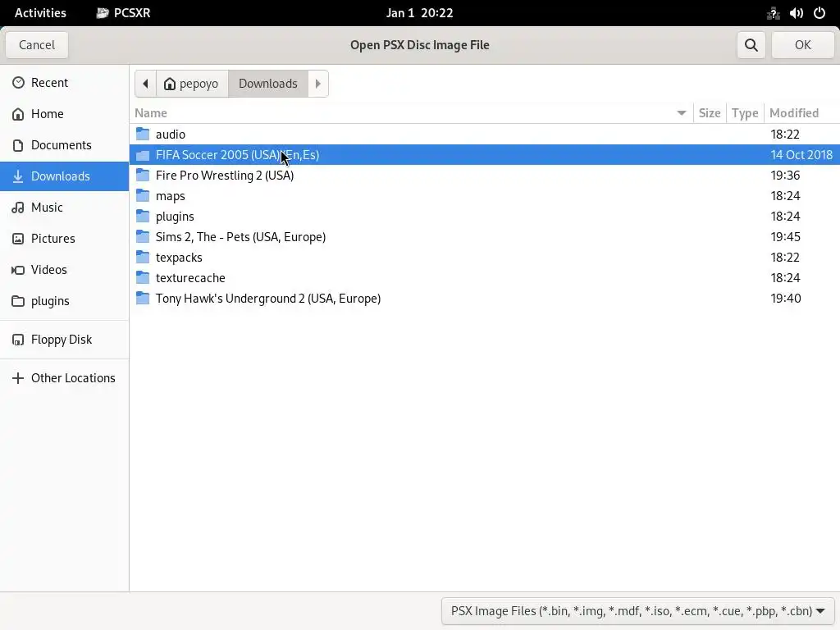The width and height of the screenshot is (840, 630).
Task: Select the audio folder name
Action: tap(171, 135)
